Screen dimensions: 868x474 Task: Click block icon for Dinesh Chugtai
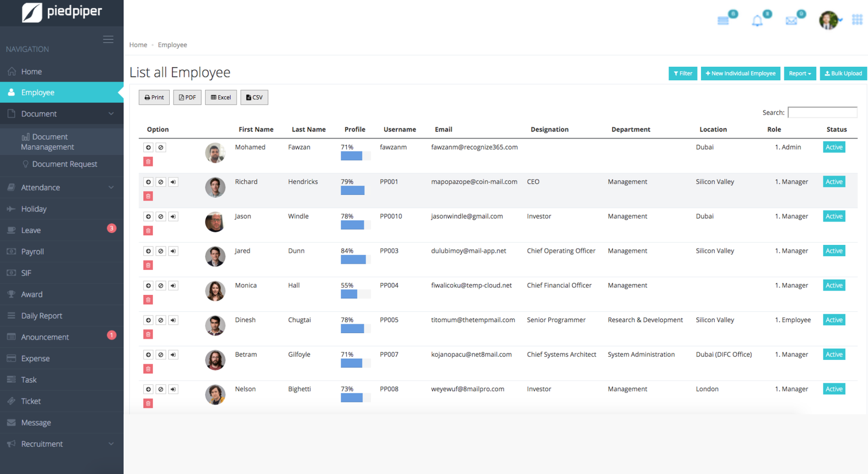(x=161, y=320)
